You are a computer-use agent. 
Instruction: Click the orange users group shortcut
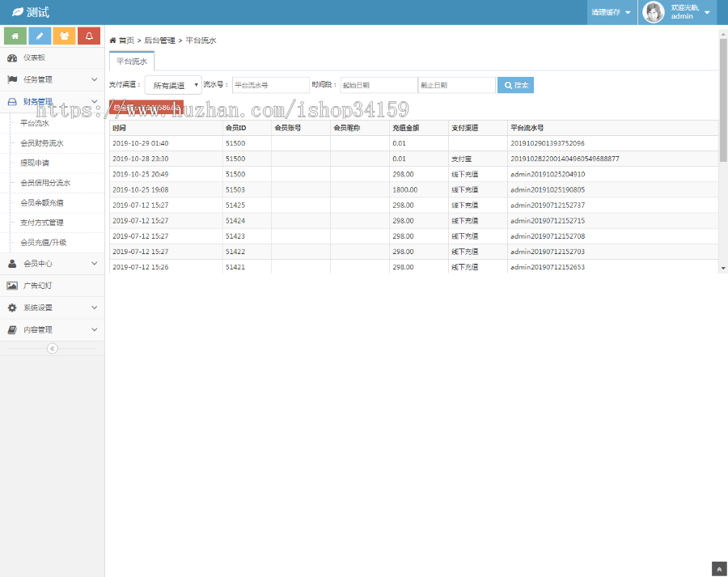[x=64, y=36]
